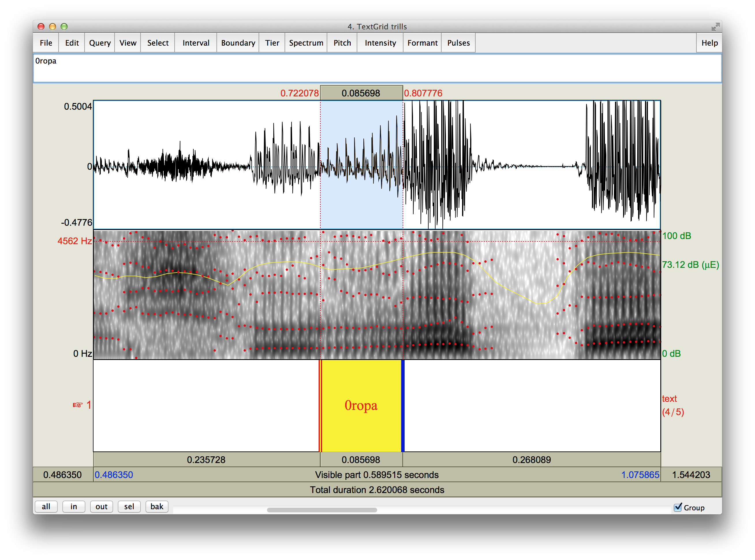The width and height of the screenshot is (755, 560).
Task: Click the red close window button
Action: 41,27
